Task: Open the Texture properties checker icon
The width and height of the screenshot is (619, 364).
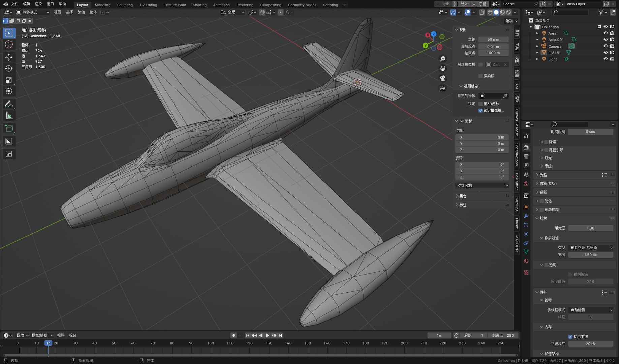Action: 526,272
